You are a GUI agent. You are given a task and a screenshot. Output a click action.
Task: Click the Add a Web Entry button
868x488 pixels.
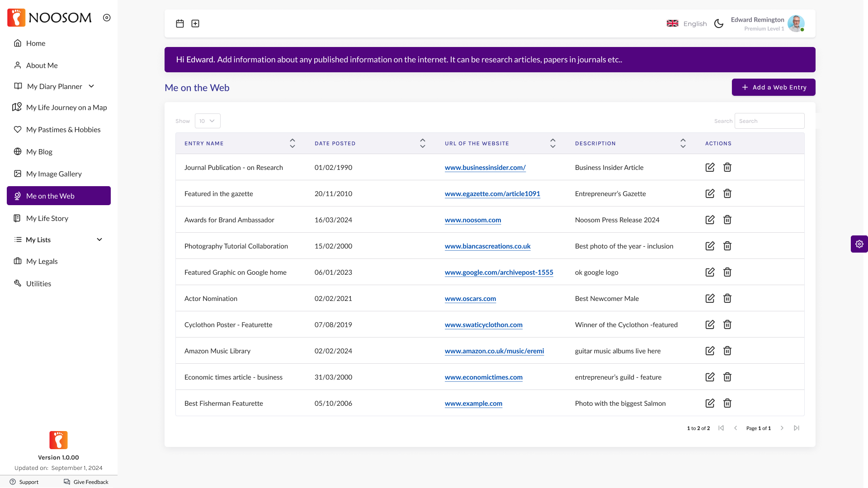(x=773, y=87)
